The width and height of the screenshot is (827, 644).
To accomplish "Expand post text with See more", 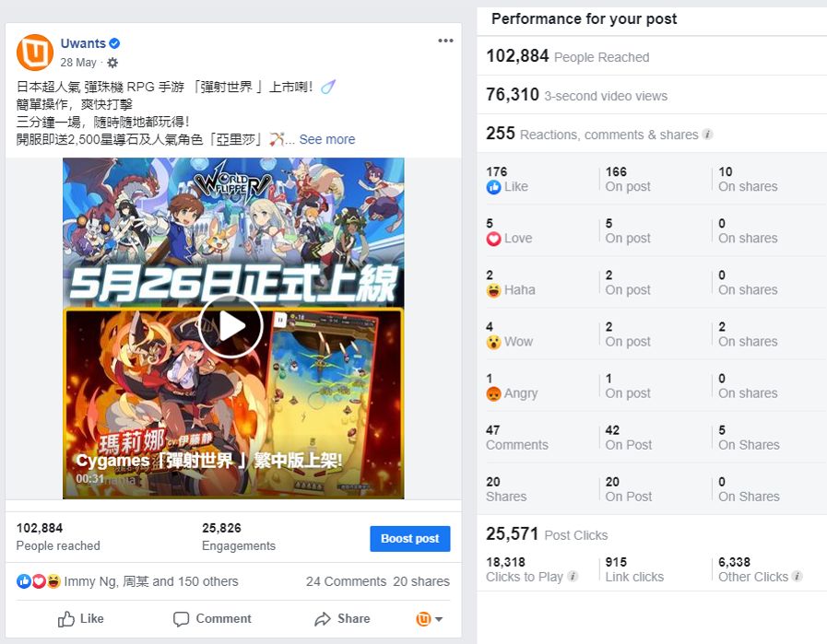I will [327, 139].
